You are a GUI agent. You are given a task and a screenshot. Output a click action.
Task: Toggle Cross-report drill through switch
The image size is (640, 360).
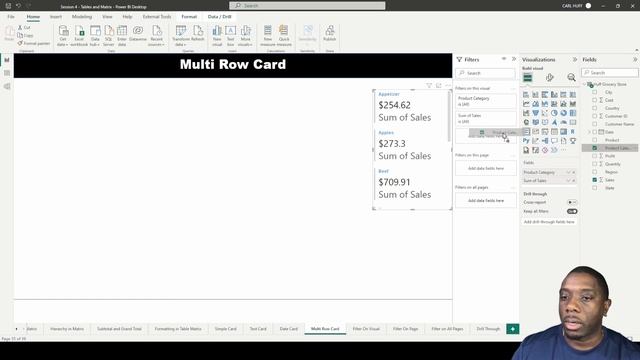pyautogui.click(x=572, y=202)
